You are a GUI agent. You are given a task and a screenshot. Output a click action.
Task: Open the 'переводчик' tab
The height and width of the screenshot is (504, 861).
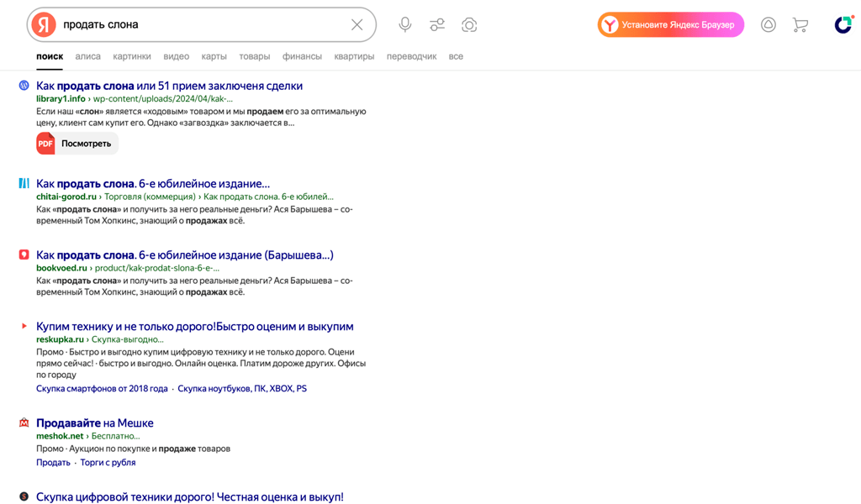412,56
